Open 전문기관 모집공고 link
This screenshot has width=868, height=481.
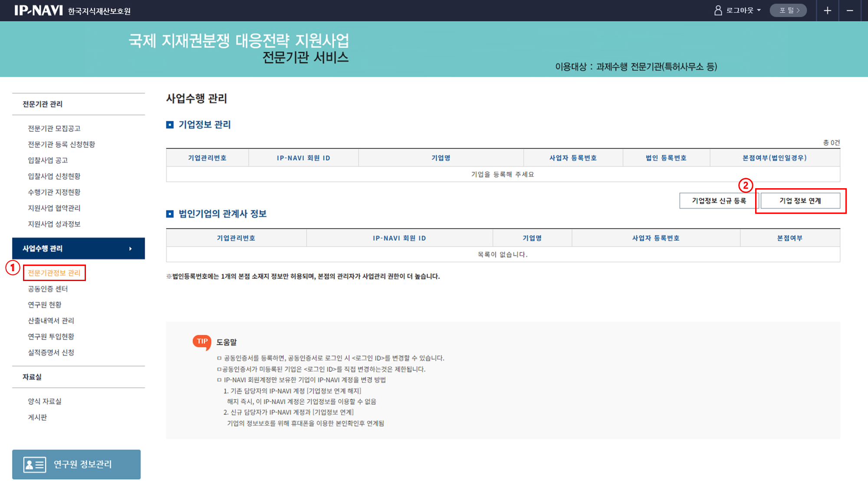click(54, 128)
